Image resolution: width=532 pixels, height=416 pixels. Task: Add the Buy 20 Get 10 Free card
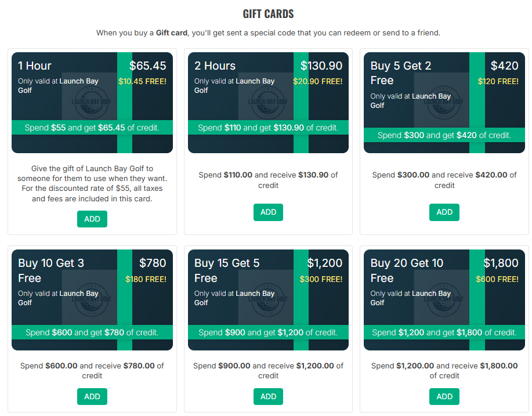pos(444,396)
